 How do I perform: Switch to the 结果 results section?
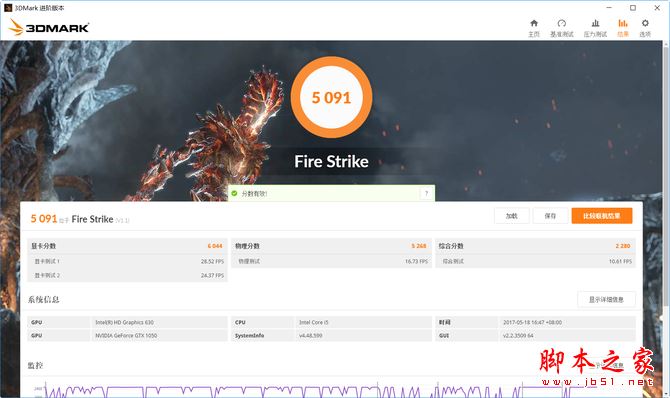point(623,28)
